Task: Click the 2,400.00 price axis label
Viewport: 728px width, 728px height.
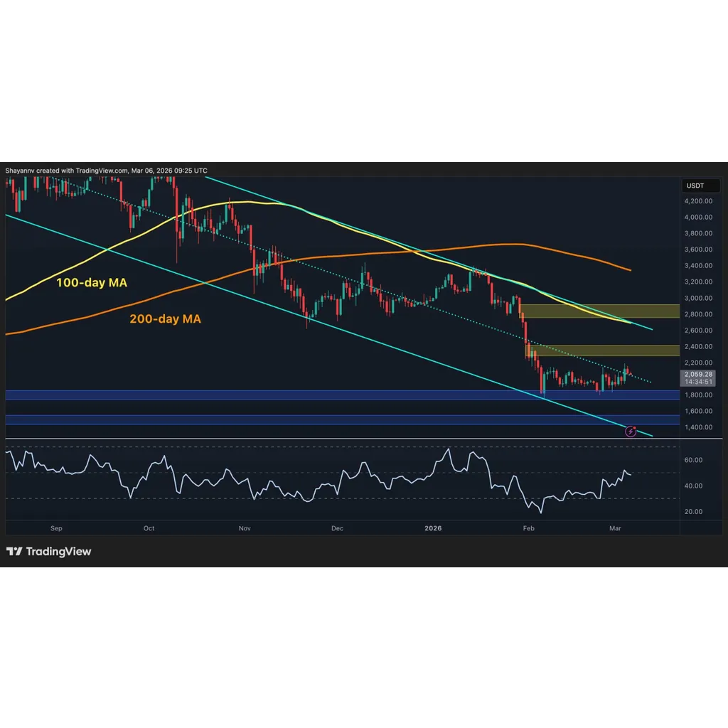Action: (698, 346)
